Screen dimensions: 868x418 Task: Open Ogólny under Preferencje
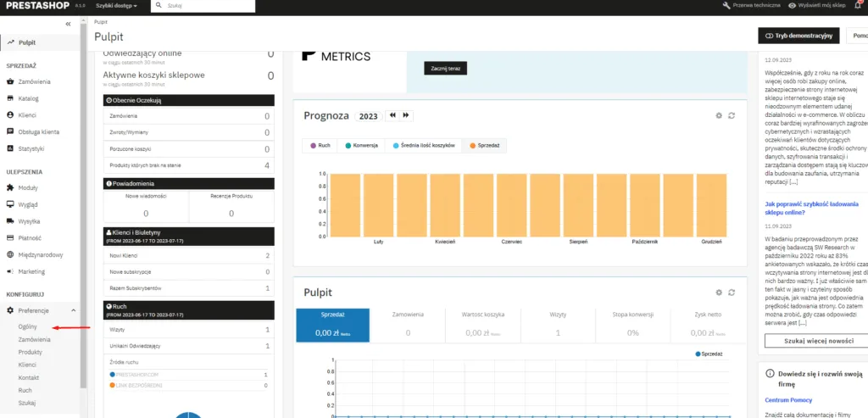tap(28, 326)
